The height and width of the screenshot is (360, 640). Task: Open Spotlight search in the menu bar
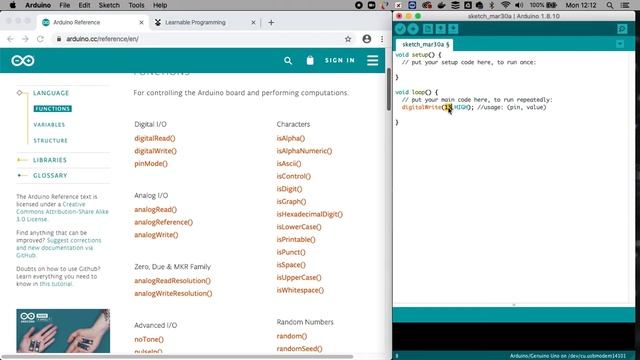coord(609,5)
